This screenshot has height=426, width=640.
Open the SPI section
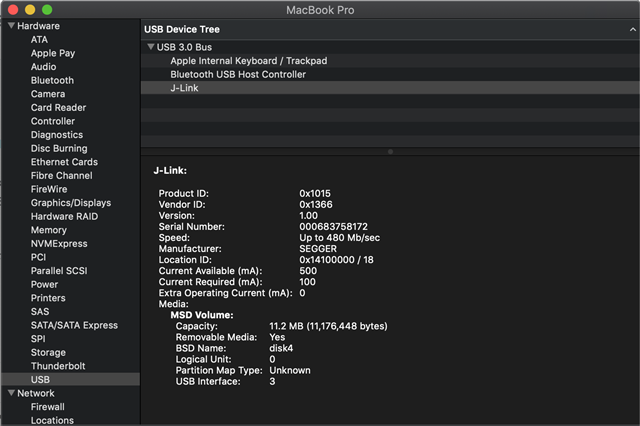pyautogui.click(x=38, y=339)
